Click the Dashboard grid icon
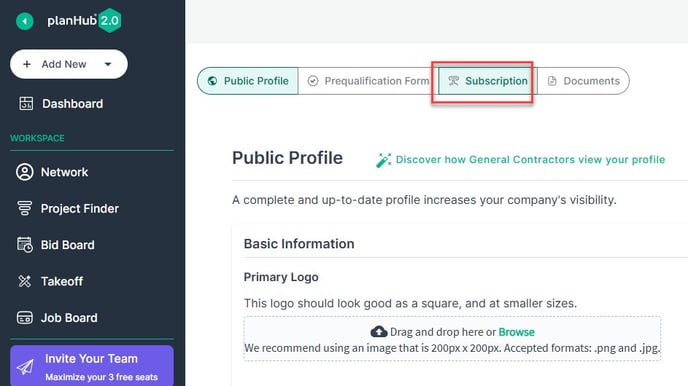This screenshot has width=688, height=386. [x=26, y=104]
